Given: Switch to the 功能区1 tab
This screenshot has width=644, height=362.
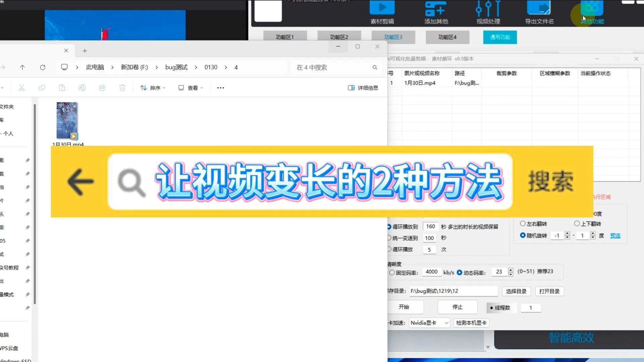Looking at the screenshot, I should coord(285,37).
